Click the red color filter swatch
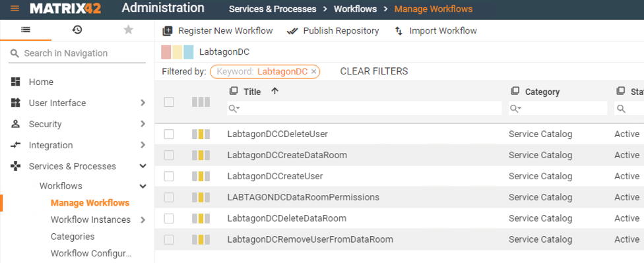The width and height of the screenshot is (644, 263). pyautogui.click(x=166, y=52)
